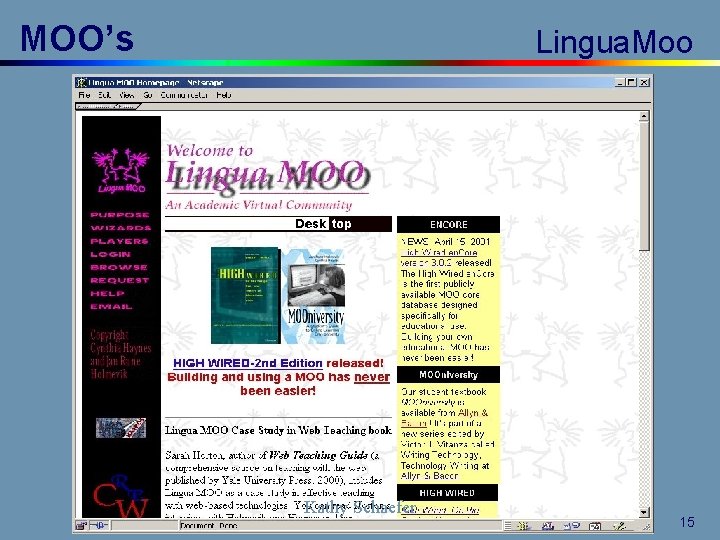Click the CRW logo in the sidebar
Viewport: 720px width, 540px height.
[x=121, y=497]
